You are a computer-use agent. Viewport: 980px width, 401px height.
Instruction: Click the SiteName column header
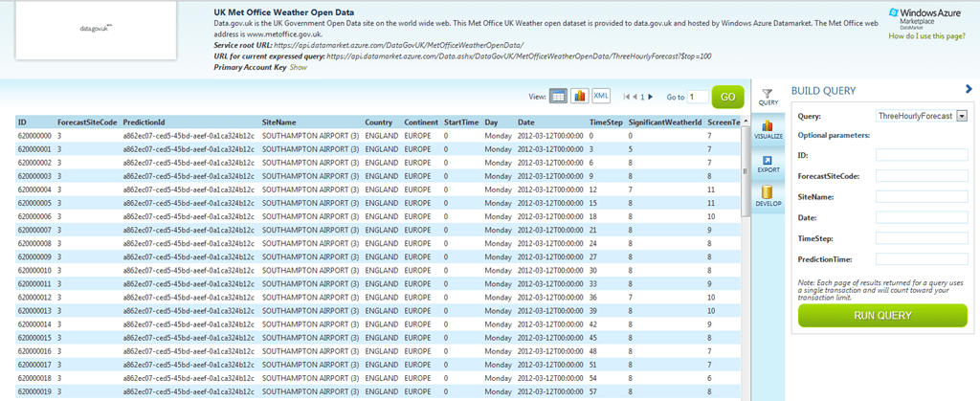click(x=278, y=123)
